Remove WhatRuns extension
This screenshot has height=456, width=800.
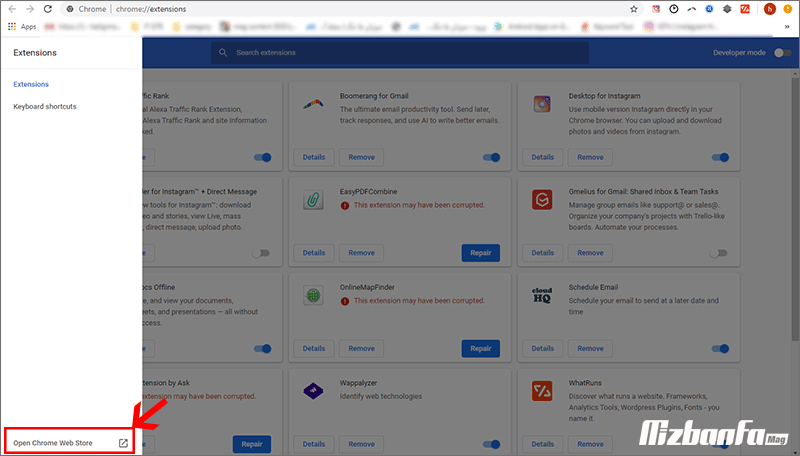(590, 444)
